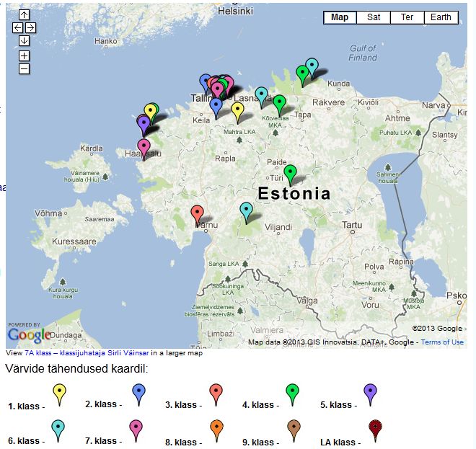Click the cyan marker northwest of Viljandi
The image size is (476, 449).
[246, 211]
